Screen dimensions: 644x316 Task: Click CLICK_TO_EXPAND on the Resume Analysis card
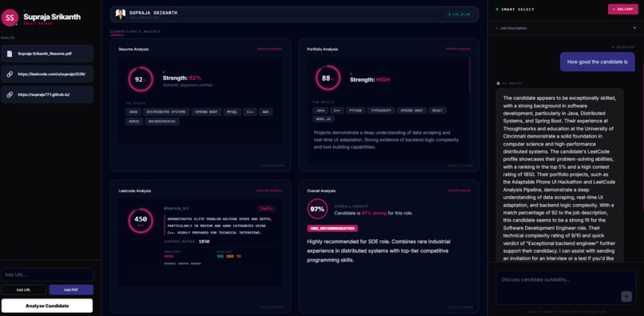point(272,166)
